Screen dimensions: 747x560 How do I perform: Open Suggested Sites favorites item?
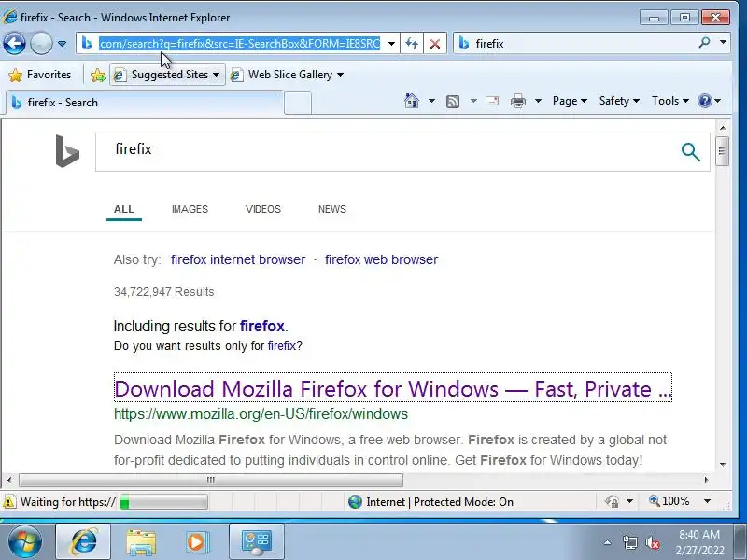167,75
